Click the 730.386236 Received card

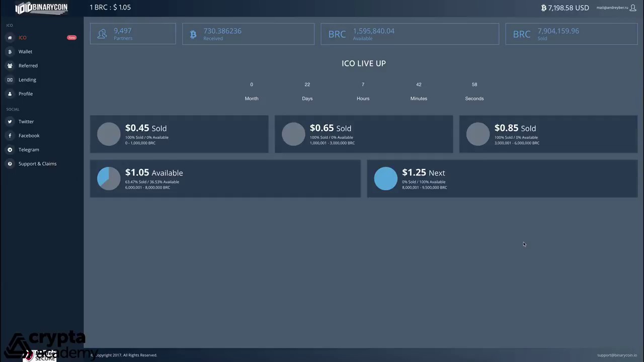point(248,34)
